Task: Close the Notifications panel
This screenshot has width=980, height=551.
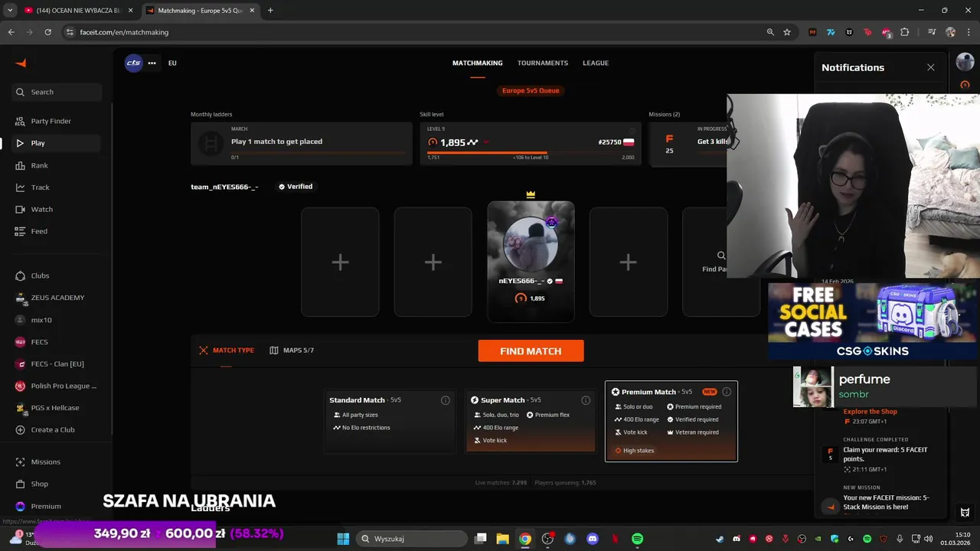Action: 931,67
